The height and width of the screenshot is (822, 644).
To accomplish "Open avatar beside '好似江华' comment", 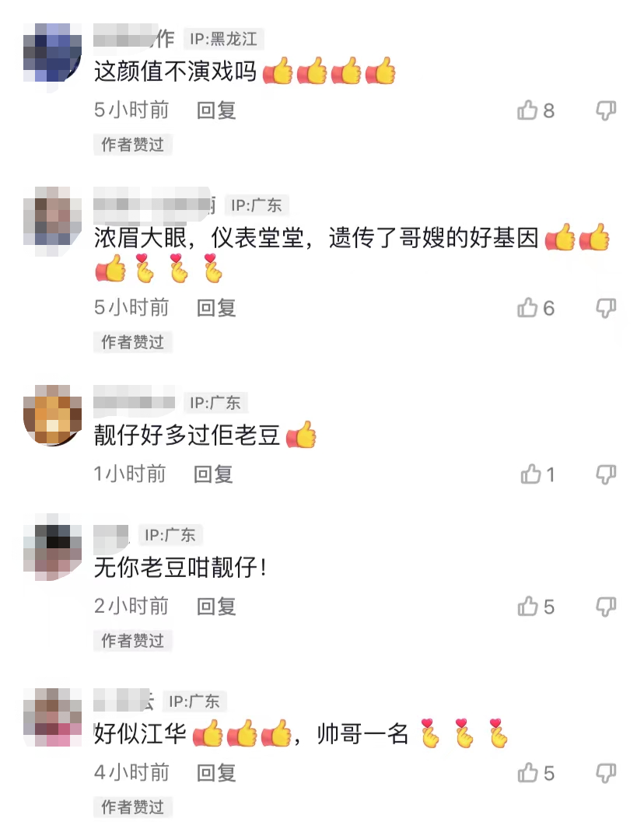I will pyautogui.click(x=52, y=717).
